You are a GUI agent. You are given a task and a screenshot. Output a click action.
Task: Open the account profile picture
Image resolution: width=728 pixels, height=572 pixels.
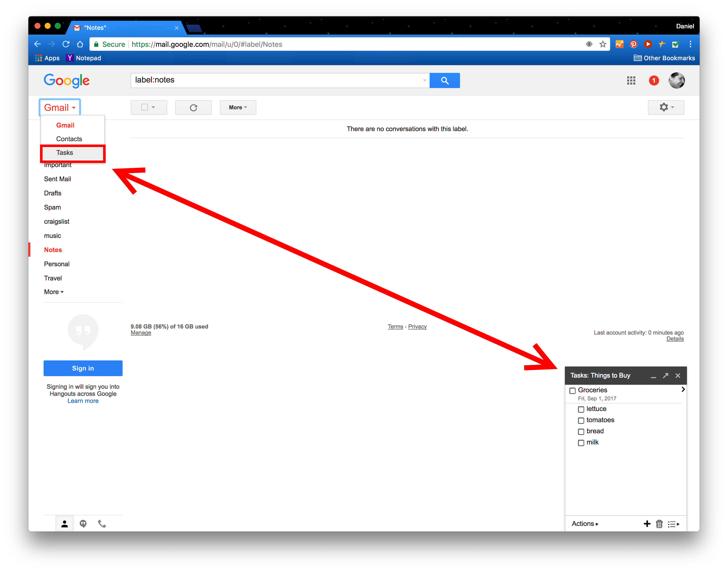click(677, 80)
